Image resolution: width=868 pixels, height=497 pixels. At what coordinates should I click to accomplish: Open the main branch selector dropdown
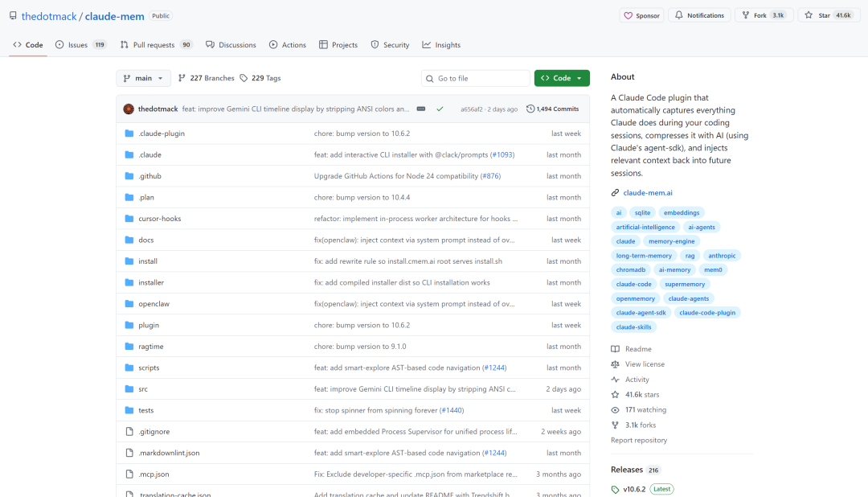144,78
